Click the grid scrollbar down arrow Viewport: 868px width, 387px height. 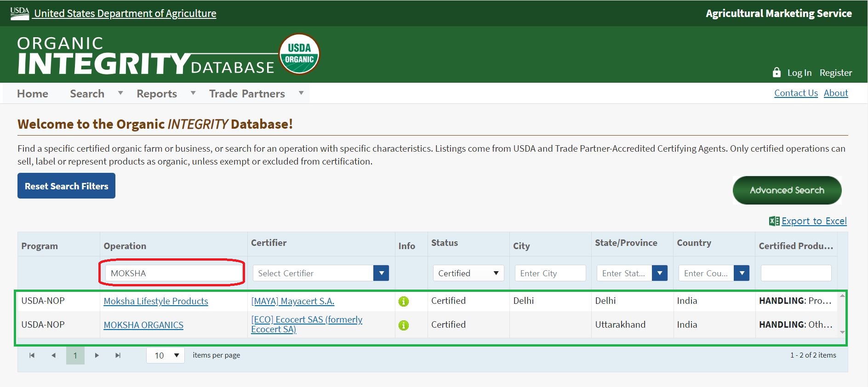pyautogui.click(x=842, y=332)
